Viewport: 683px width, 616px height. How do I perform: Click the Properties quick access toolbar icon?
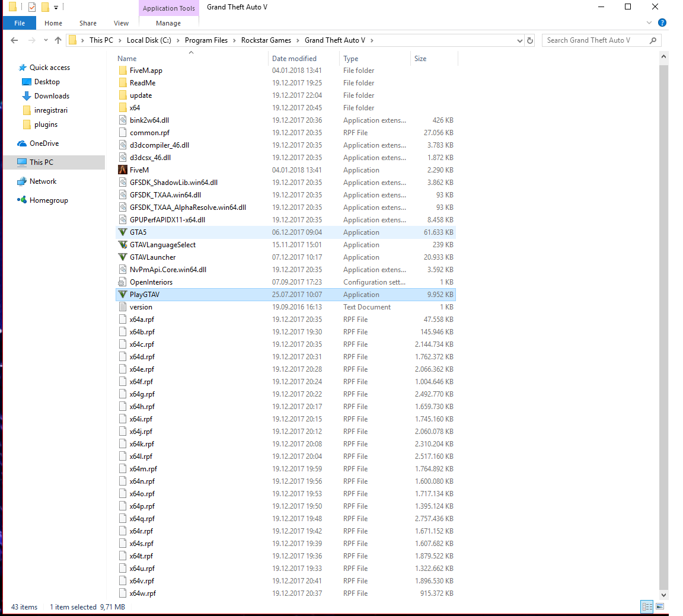click(x=32, y=7)
